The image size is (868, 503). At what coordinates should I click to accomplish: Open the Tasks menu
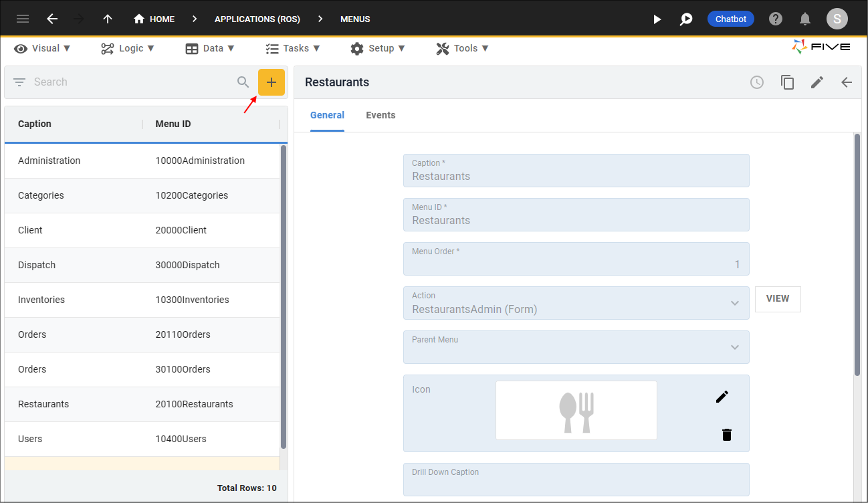click(293, 48)
